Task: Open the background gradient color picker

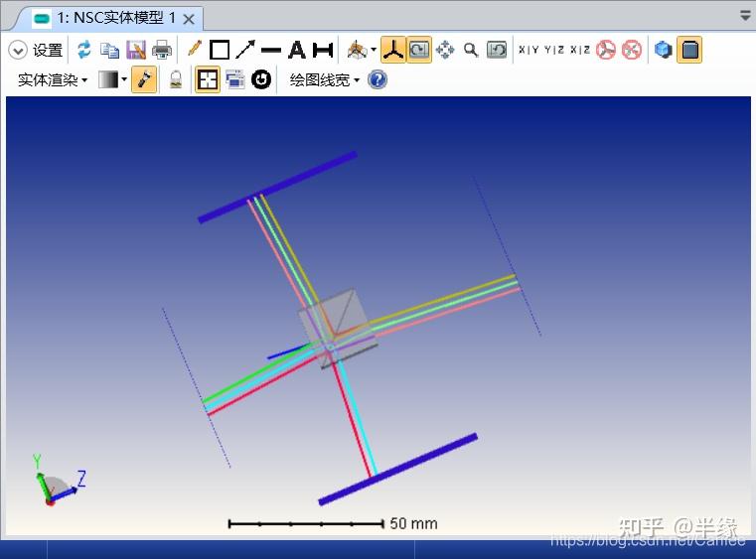Action: [x=112, y=79]
